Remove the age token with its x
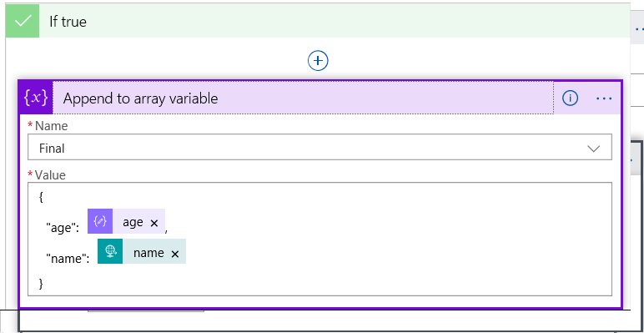The image size is (644, 333). [x=154, y=223]
